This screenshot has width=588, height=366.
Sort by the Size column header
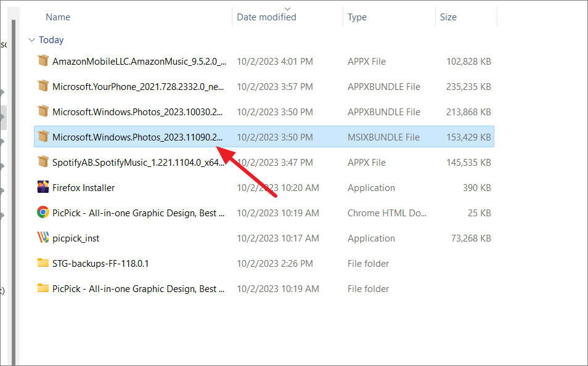click(x=448, y=17)
